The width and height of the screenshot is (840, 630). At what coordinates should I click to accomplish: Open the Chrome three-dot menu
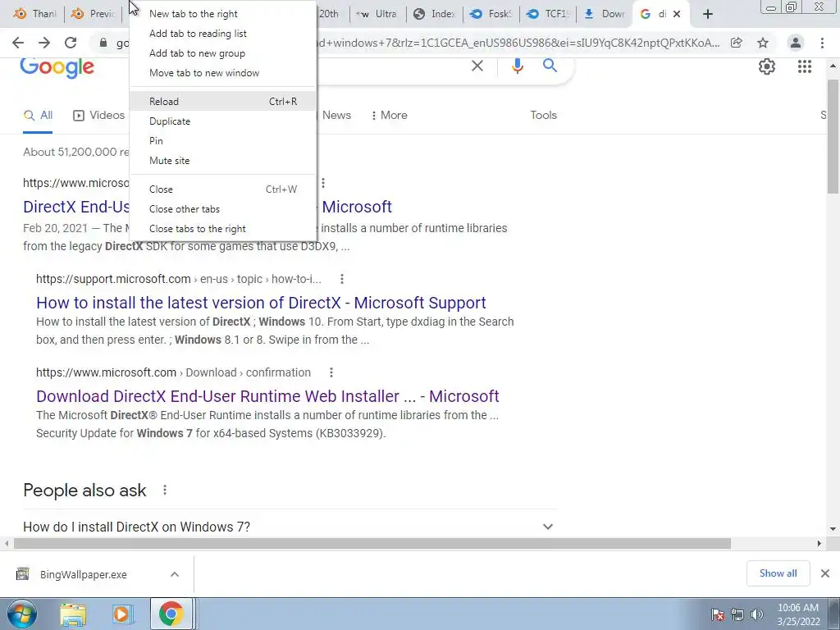pos(822,43)
